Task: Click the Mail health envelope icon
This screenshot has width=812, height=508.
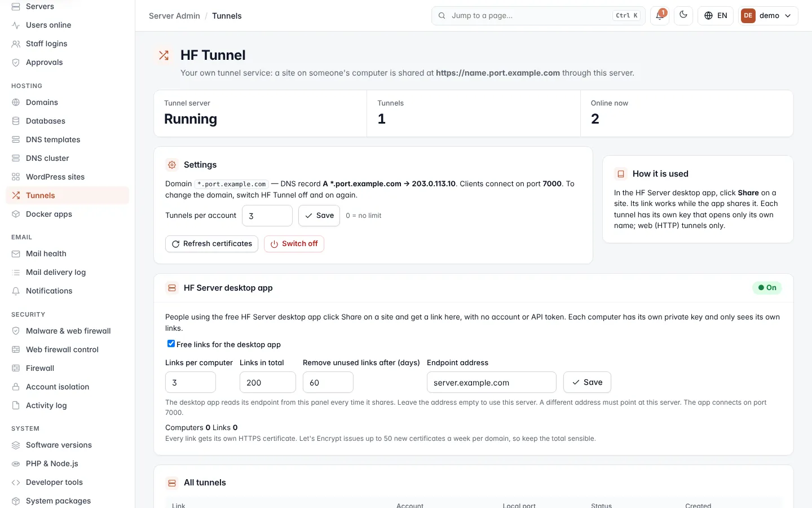Action: coord(16,254)
